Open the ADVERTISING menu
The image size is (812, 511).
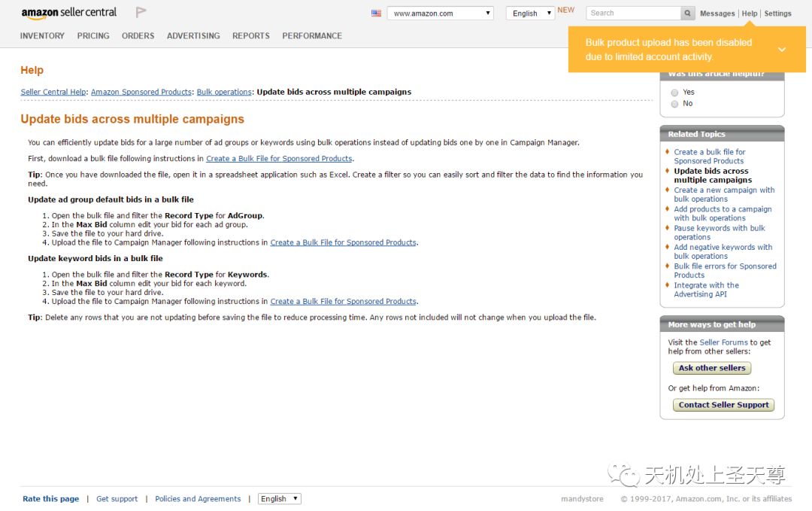pos(193,36)
